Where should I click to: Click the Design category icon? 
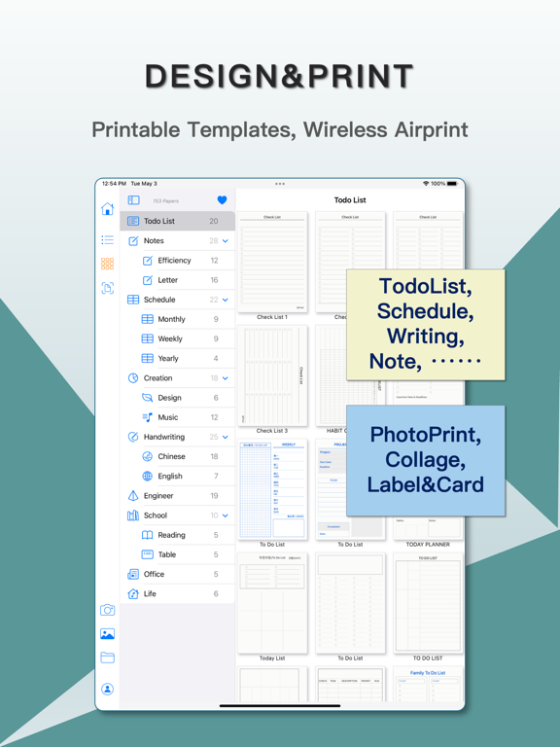coord(148,397)
